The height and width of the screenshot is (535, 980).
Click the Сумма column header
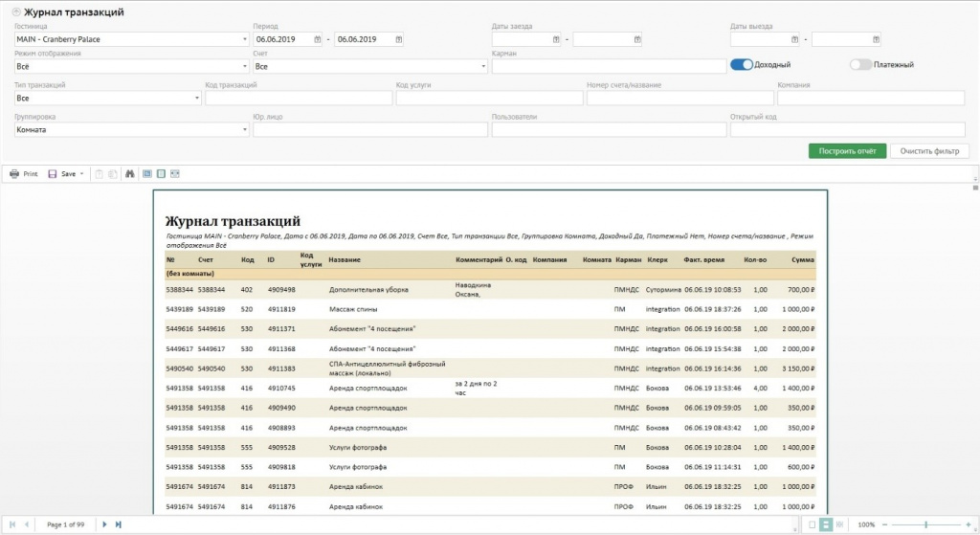[803, 259]
